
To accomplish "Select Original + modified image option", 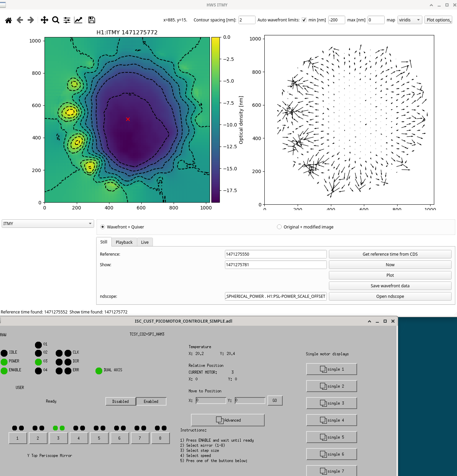I will (x=279, y=227).
